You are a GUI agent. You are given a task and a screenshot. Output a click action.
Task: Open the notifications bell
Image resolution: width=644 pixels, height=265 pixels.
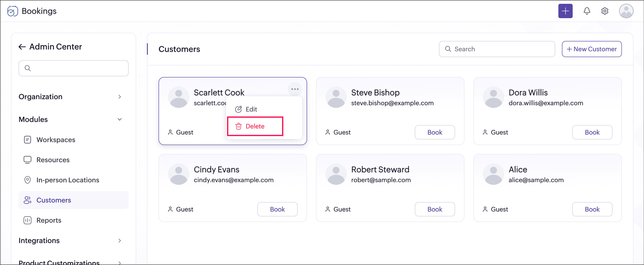[587, 11]
